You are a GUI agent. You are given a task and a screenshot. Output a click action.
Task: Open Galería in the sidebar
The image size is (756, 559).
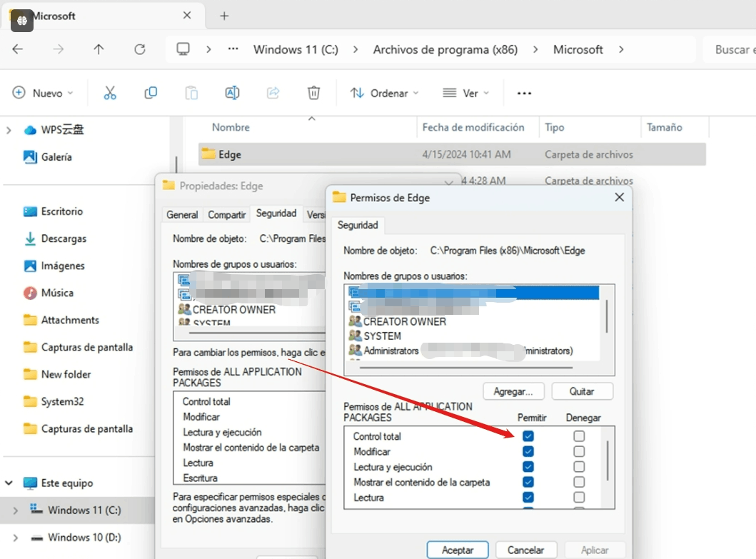coord(56,157)
